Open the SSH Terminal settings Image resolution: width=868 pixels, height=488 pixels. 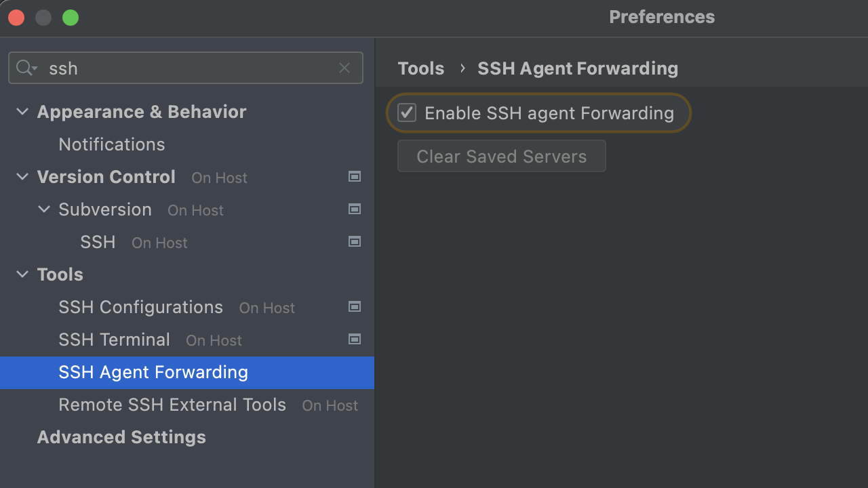[114, 340]
